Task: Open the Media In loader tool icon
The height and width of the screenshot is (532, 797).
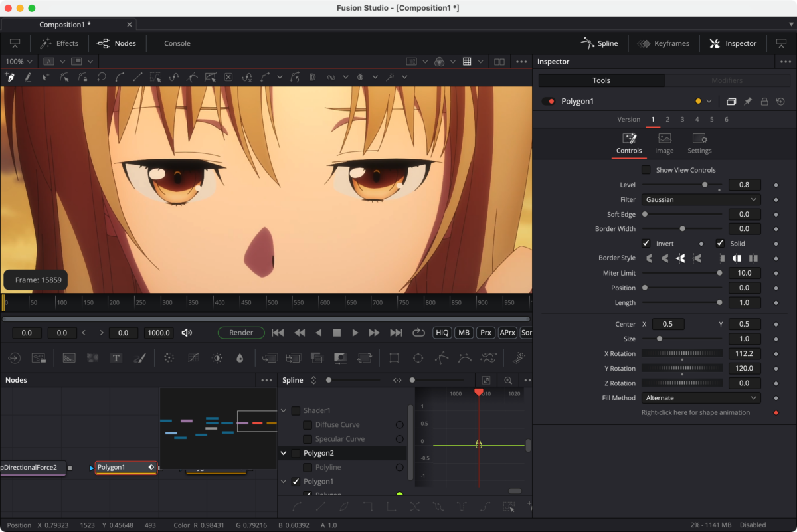Action: tap(14, 358)
